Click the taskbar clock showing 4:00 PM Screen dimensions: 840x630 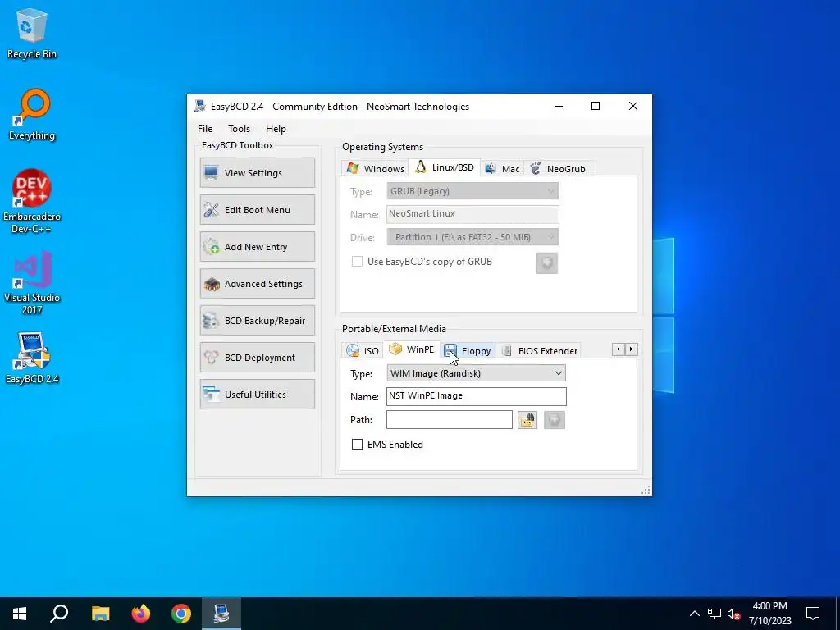click(x=769, y=614)
